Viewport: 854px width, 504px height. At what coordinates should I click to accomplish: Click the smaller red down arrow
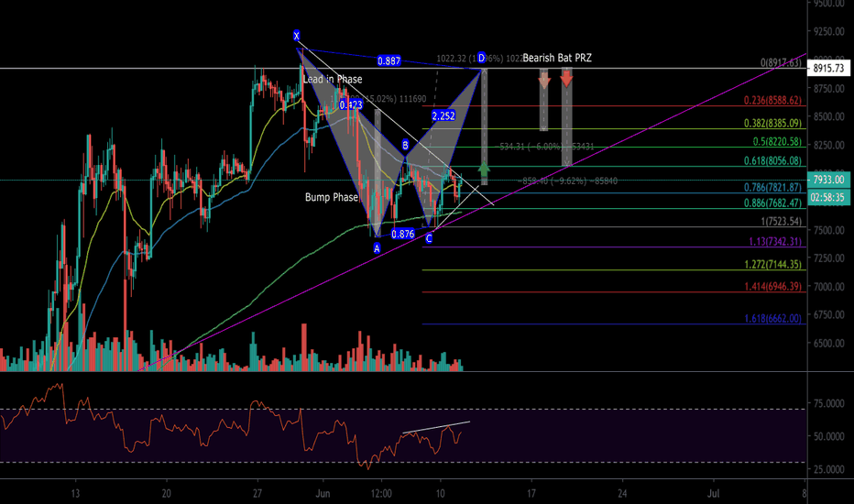point(544,82)
